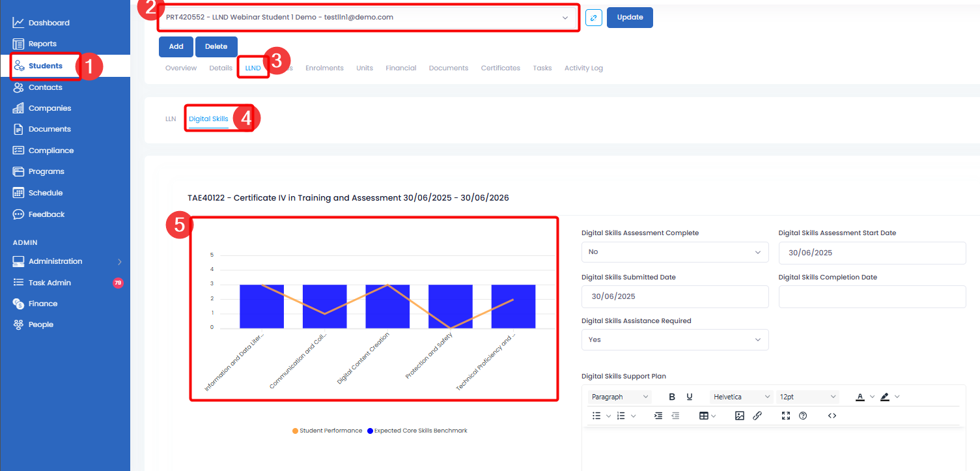Click the insert link icon in editor toolbar

[x=757, y=416]
